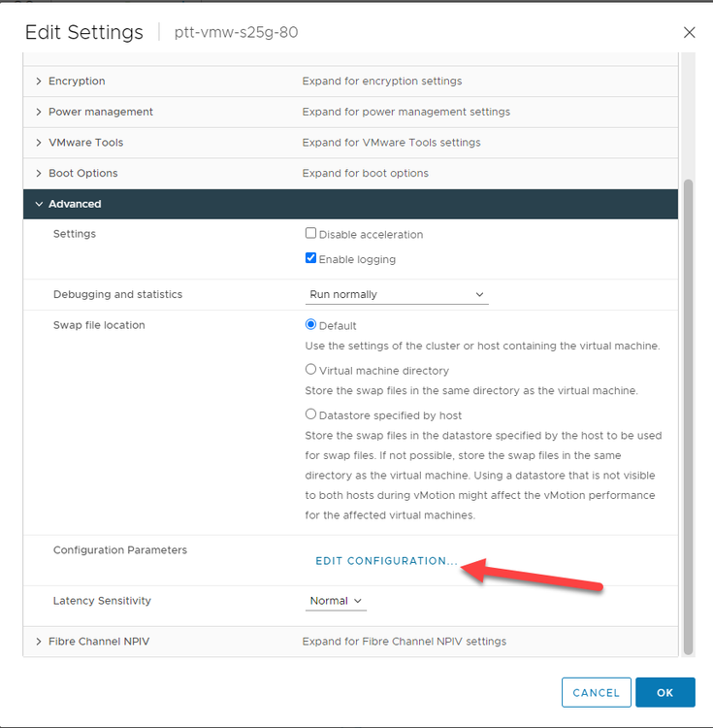The width and height of the screenshot is (713, 728).
Task: Click the dialog's vertical scrollbar thumb
Action: [689, 415]
